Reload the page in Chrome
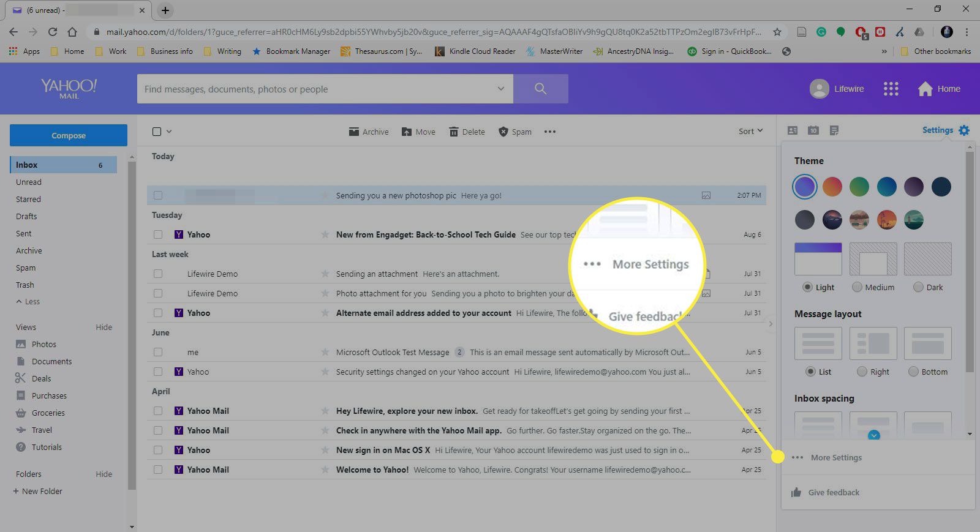Image resolution: width=980 pixels, height=532 pixels. [53, 32]
